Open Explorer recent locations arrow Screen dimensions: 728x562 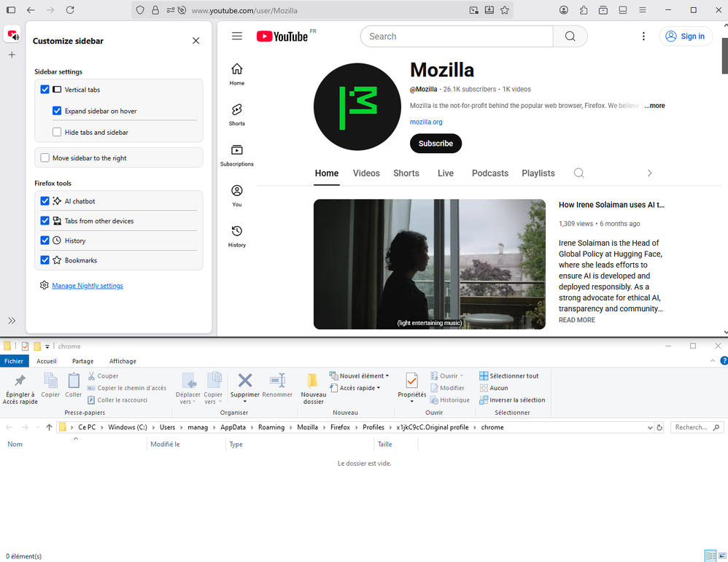click(x=38, y=427)
